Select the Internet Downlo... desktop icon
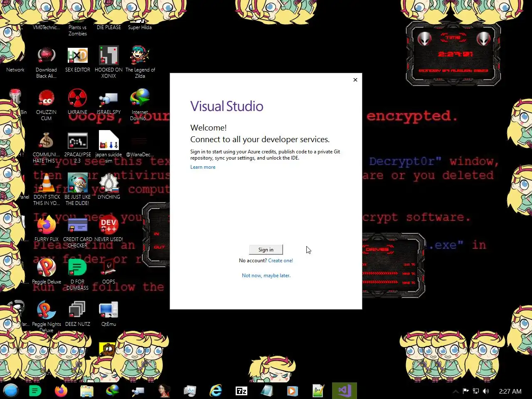The height and width of the screenshot is (399, 532). point(140,104)
